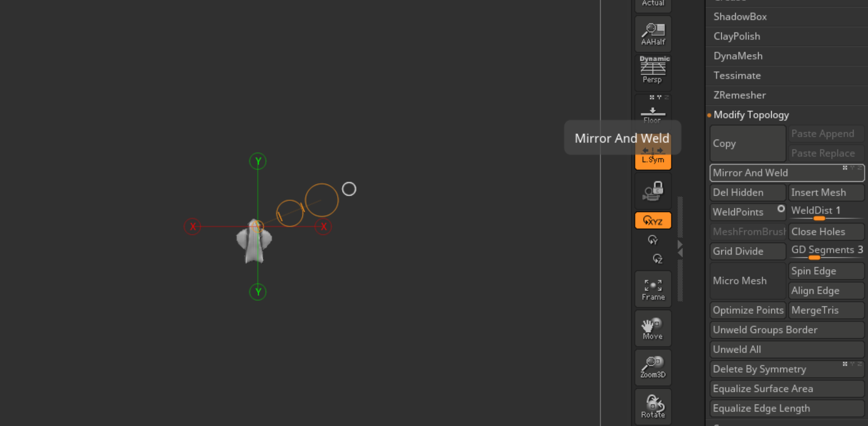The width and height of the screenshot is (868, 426).
Task: Click MeshFromBrush button
Action: click(747, 232)
